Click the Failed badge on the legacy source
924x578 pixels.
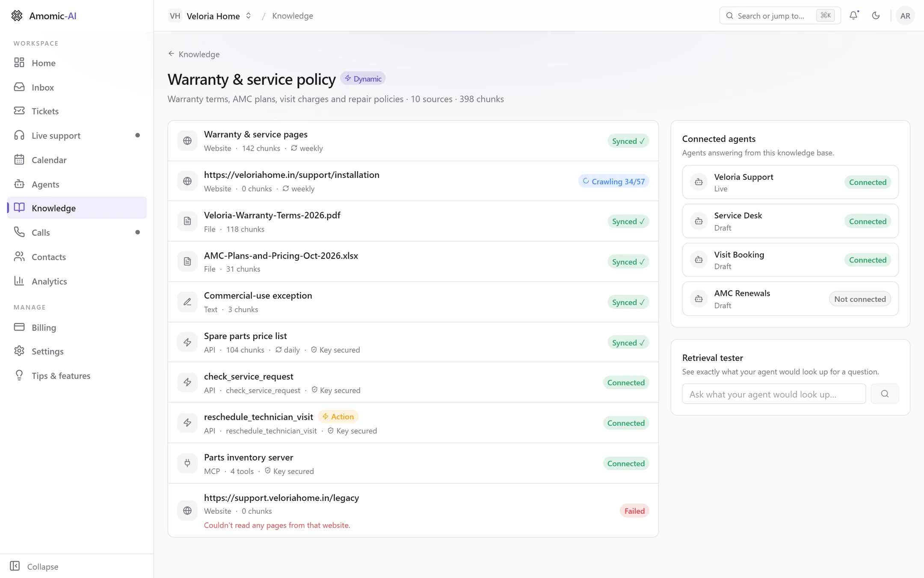tap(634, 511)
